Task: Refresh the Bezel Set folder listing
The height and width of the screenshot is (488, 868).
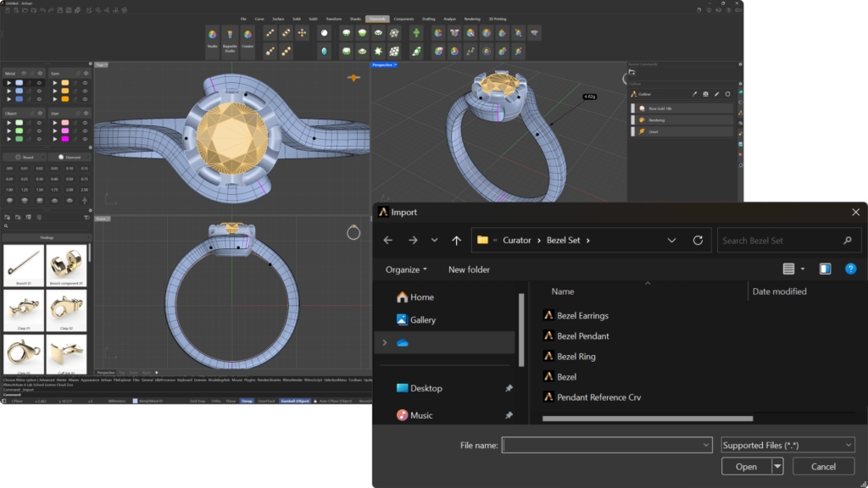Action: point(698,241)
